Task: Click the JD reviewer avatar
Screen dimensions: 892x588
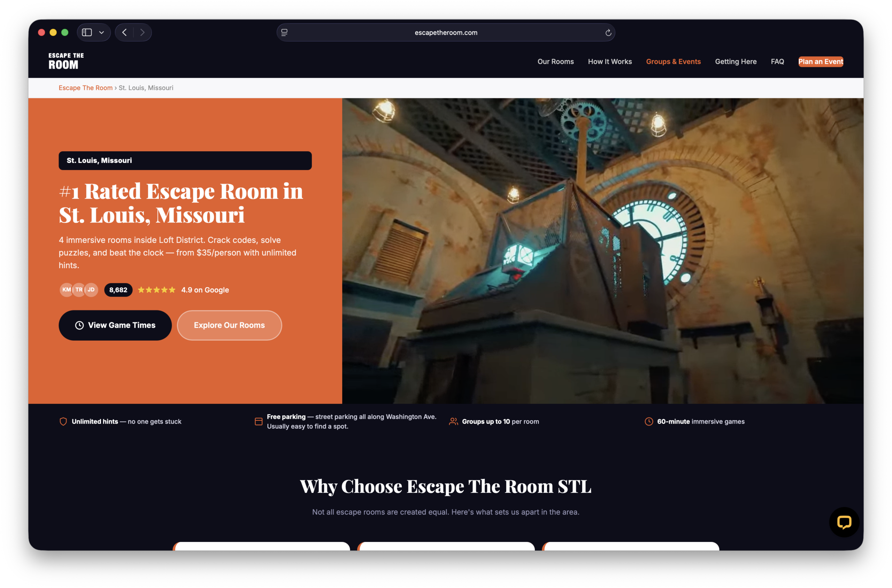Action: [x=91, y=289]
